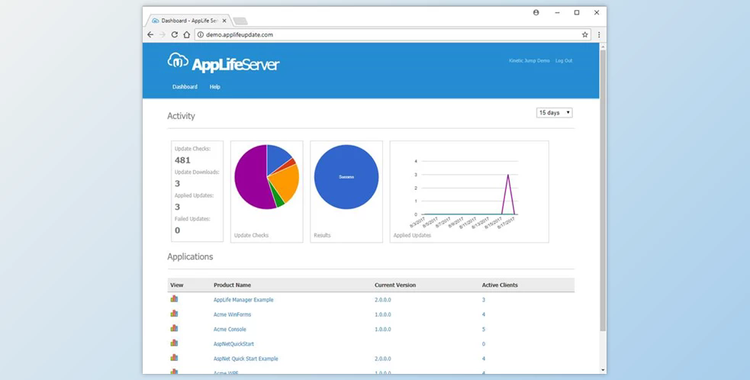The image size is (750, 380).
Task: Click the browser forward arrow
Action: click(x=162, y=35)
